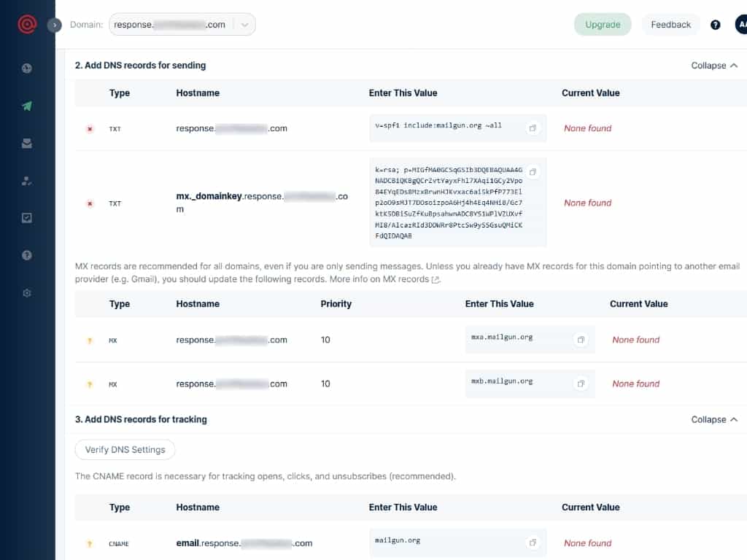Collapse the DNS records for sending section

pyautogui.click(x=714, y=66)
